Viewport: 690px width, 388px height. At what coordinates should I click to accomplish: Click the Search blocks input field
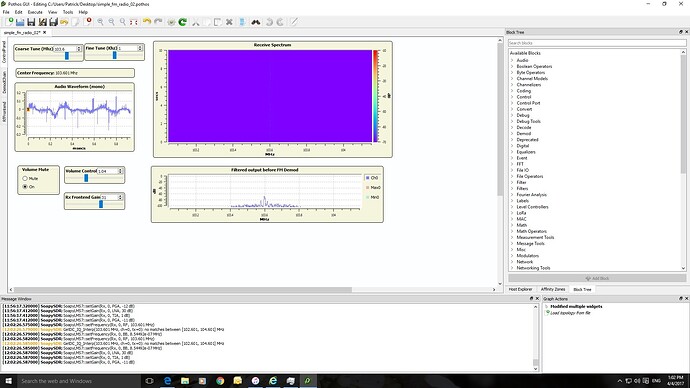click(x=597, y=43)
